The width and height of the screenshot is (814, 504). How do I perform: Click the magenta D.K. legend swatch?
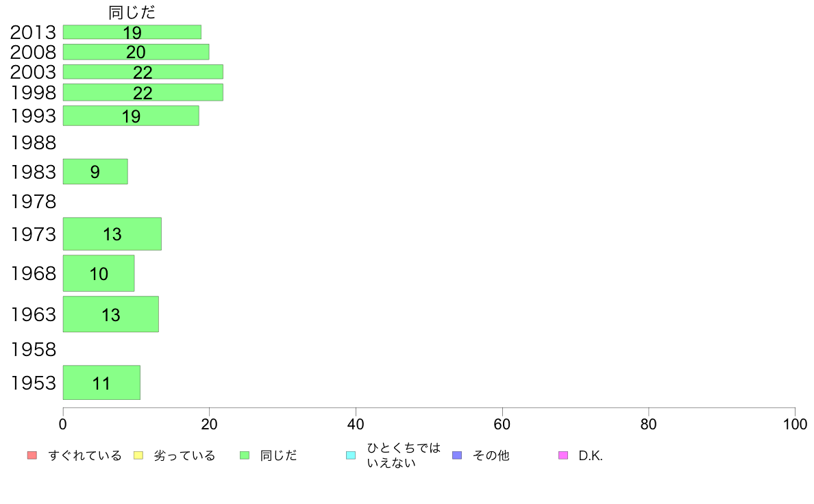click(563, 455)
